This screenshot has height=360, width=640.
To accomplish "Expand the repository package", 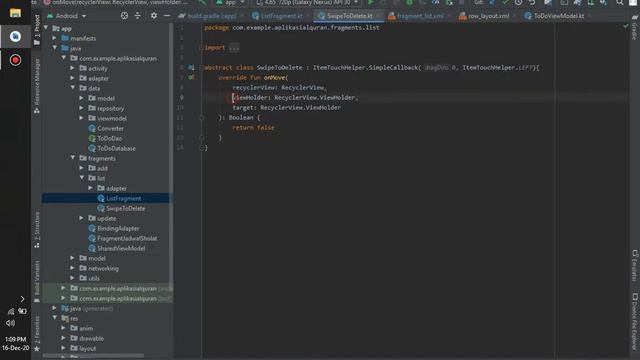I will pyautogui.click(x=82, y=108).
